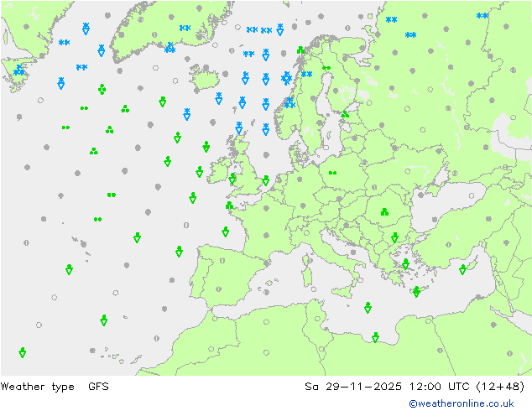Select the green shower symbol south of Italy
The height and width of the screenshot is (411, 532).
368,308
